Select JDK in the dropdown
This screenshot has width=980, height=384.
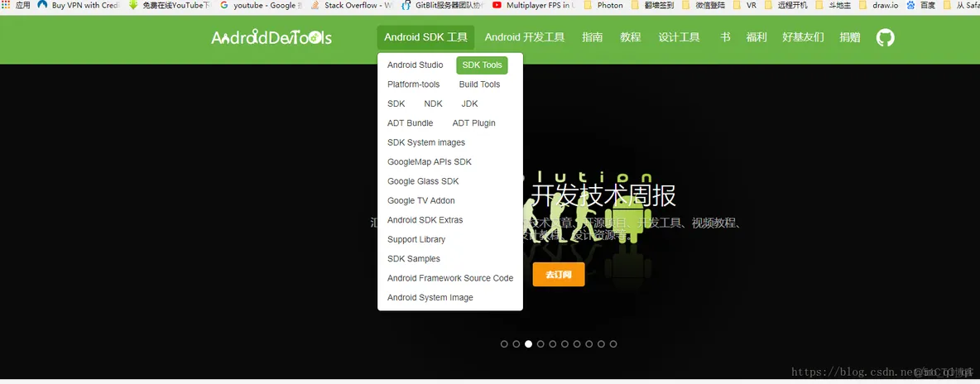pos(469,103)
